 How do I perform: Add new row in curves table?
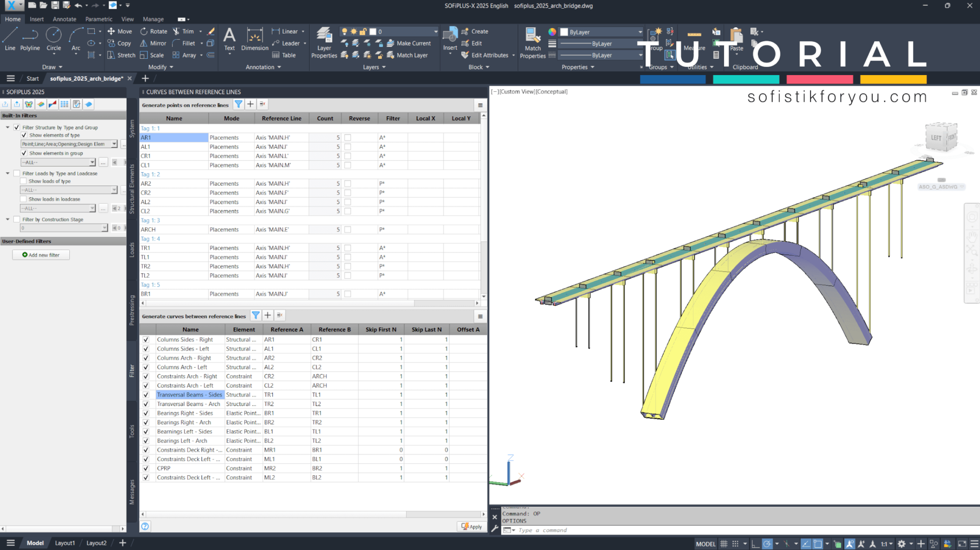point(268,315)
